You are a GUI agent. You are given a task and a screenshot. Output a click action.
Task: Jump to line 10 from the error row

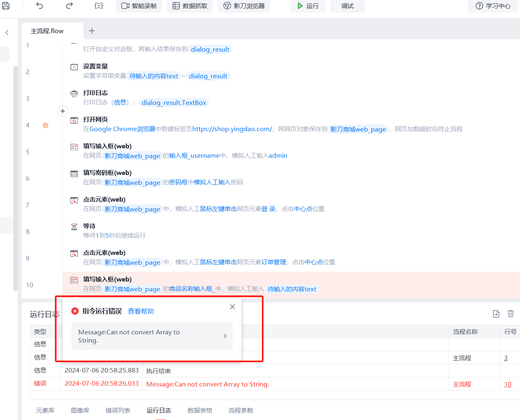coord(508,384)
